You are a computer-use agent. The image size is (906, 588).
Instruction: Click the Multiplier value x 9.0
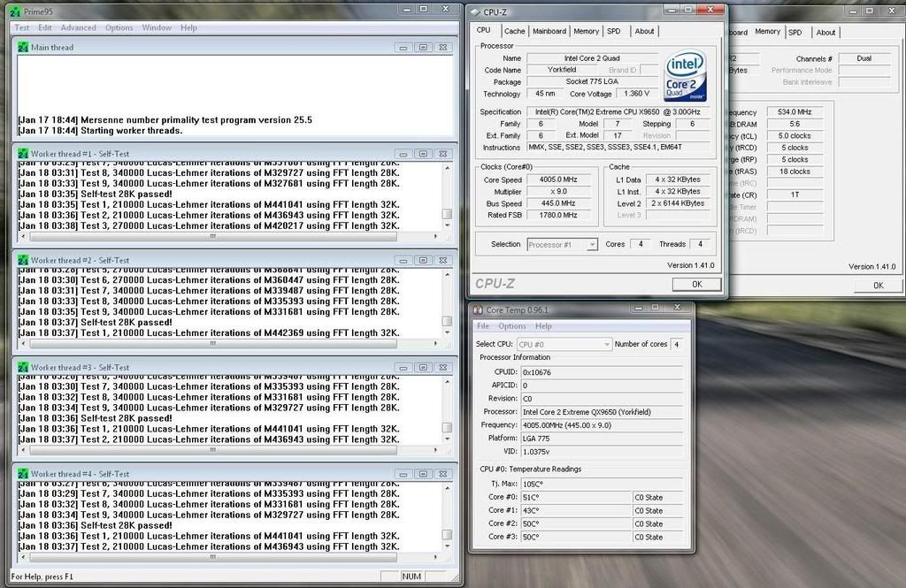point(559,192)
